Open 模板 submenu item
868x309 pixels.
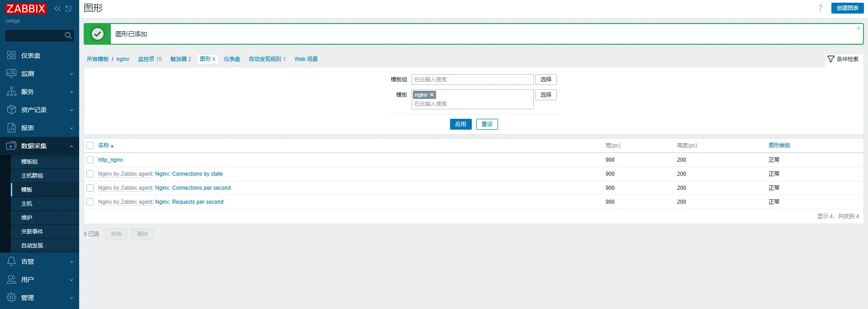pos(45,190)
